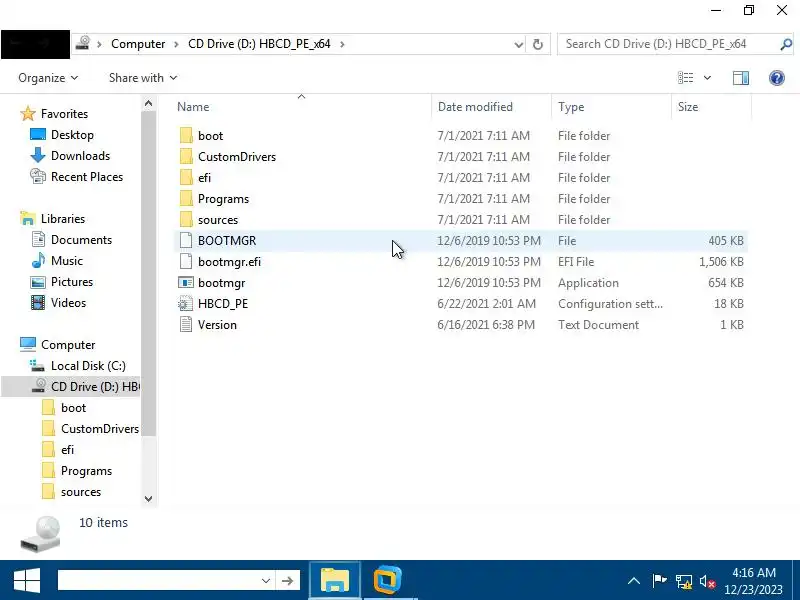800x600 pixels.
Task: Select the Version text document icon
Action: point(186,324)
